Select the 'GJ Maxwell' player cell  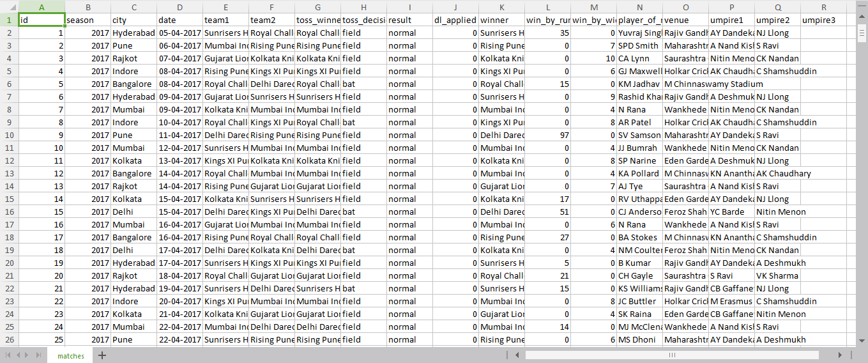click(x=639, y=71)
